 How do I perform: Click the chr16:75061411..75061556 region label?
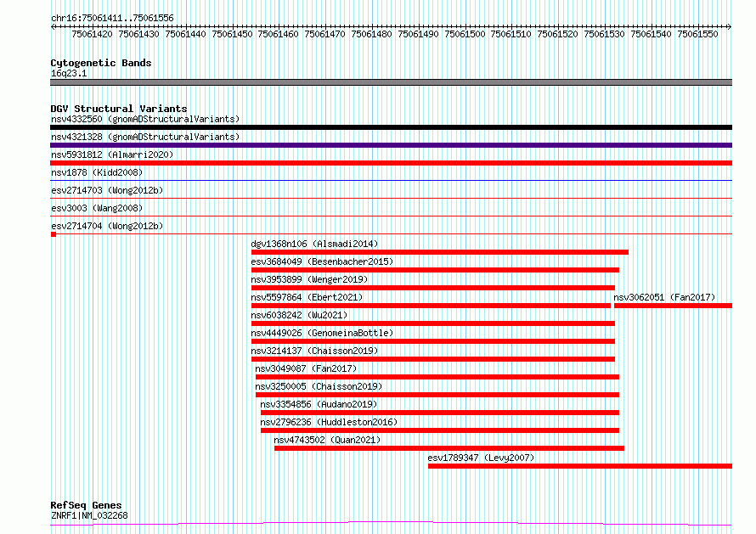tap(112, 19)
